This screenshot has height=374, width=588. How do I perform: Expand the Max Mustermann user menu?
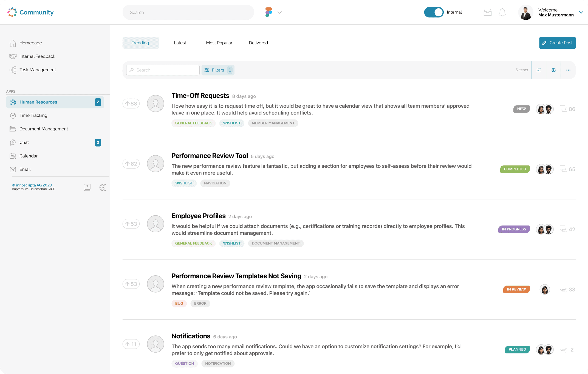[x=581, y=12]
